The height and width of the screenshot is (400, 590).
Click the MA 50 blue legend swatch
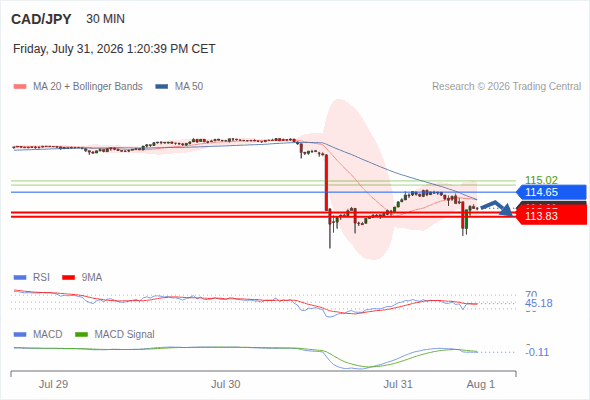162,87
